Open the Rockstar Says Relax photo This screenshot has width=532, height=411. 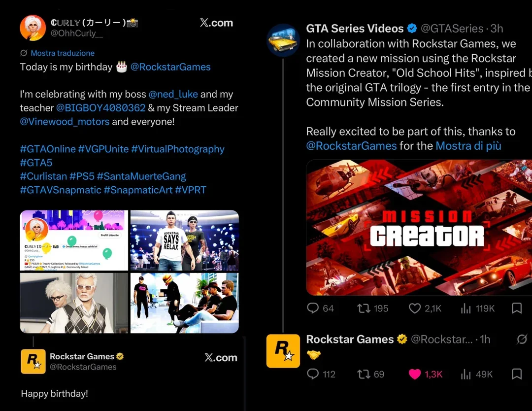[x=185, y=240]
